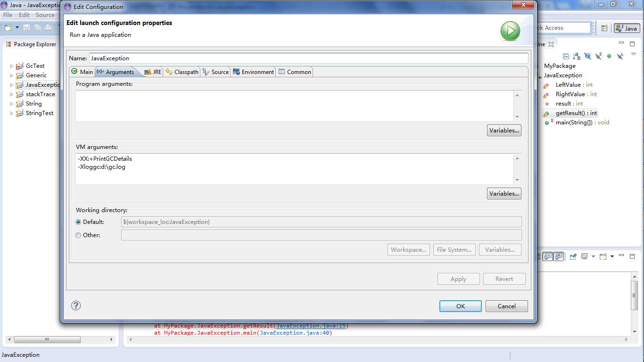644x362 pixels.
Task: Open the Display Selected Console dropdown arrow
Action: [593, 256]
